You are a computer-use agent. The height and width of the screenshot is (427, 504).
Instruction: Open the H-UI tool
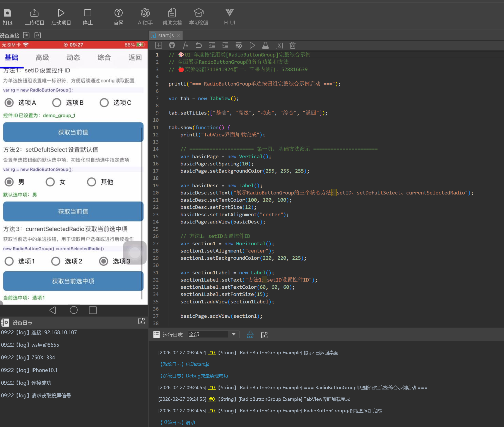pos(229,13)
